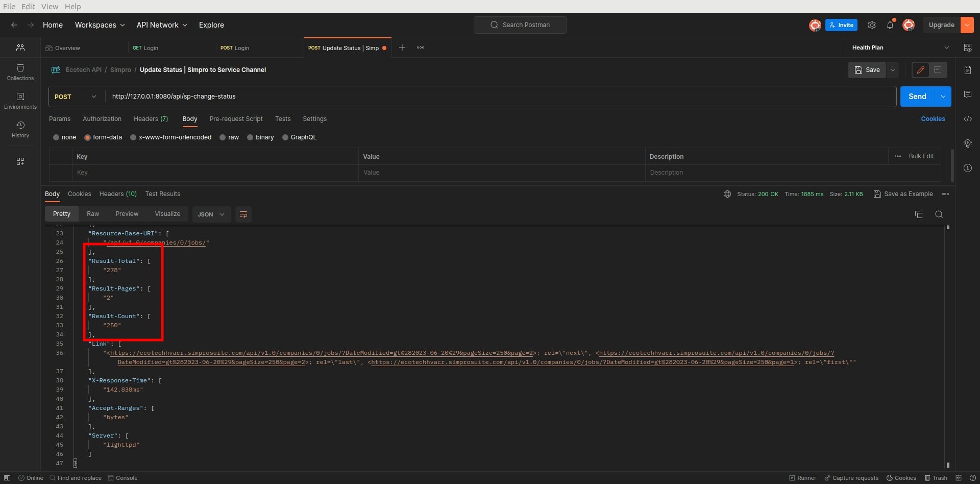Switch response view to Raw
Screen dimensions: 980x484
[x=93, y=214]
